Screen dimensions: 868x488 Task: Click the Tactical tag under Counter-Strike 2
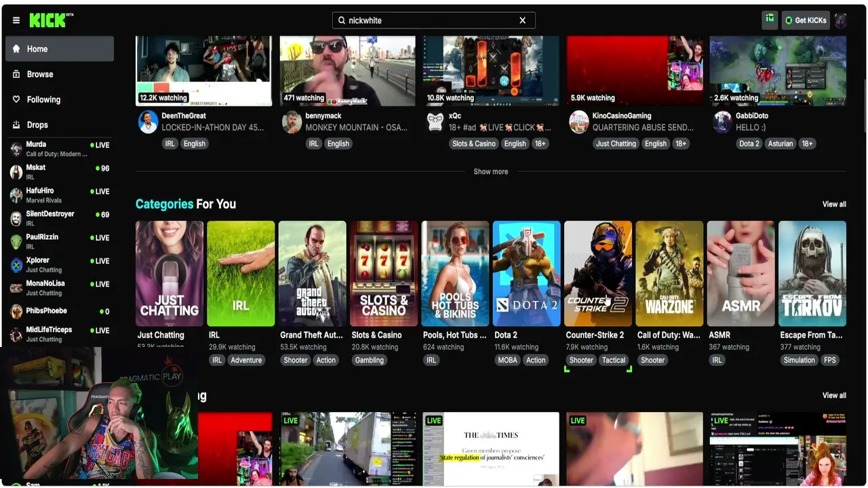pos(614,360)
